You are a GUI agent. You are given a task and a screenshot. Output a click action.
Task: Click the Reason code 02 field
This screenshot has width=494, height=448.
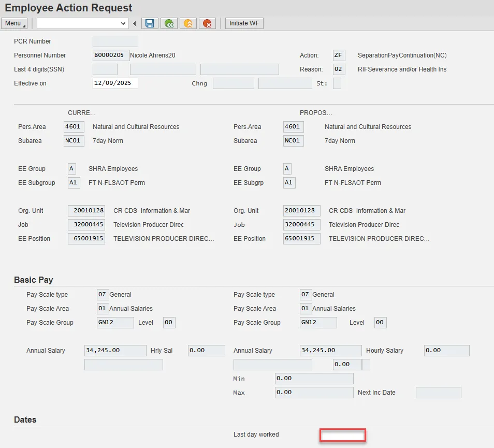point(339,69)
